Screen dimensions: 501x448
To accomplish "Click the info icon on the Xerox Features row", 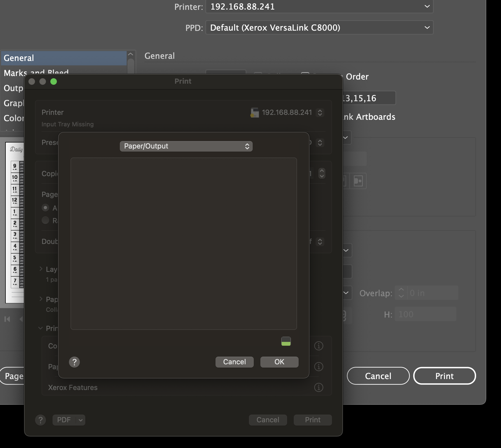I will (319, 387).
